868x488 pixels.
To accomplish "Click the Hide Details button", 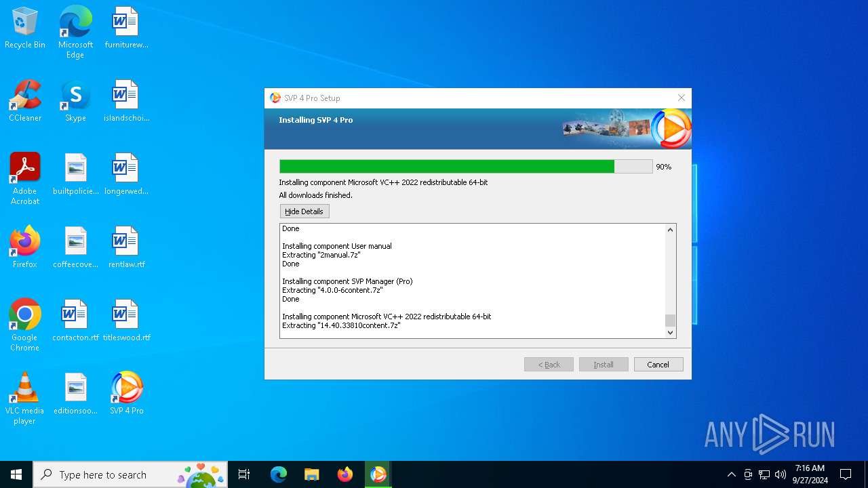I will pyautogui.click(x=304, y=211).
